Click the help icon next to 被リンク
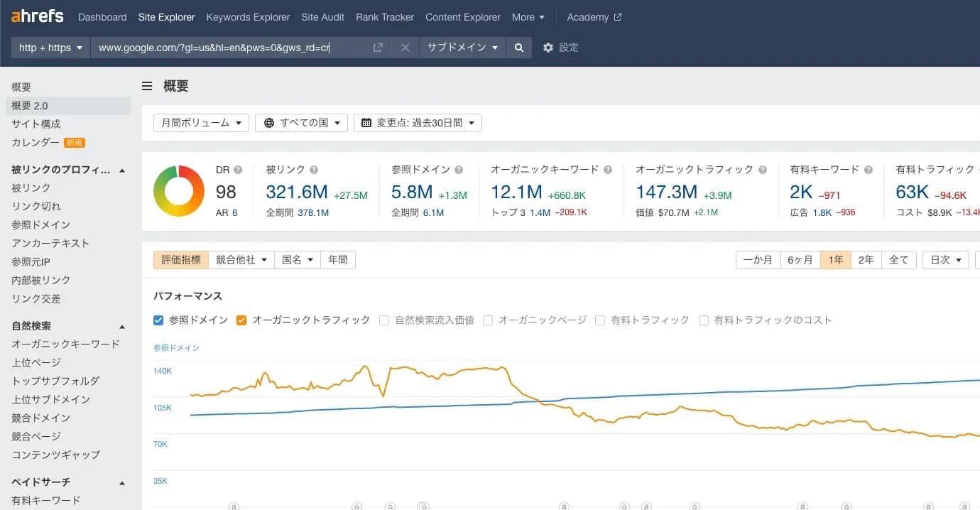980x510 pixels. pyautogui.click(x=314, y=170)
